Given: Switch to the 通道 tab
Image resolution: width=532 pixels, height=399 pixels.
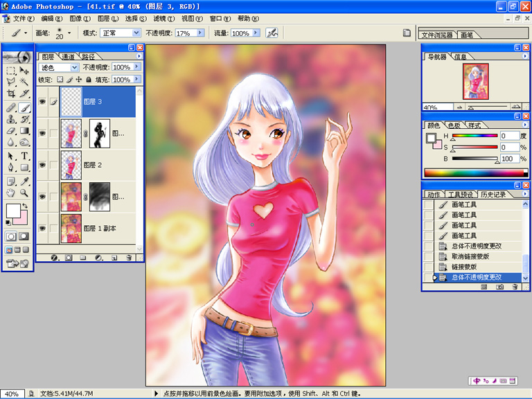Looking at the screenshot, I should tap(68, 57).
